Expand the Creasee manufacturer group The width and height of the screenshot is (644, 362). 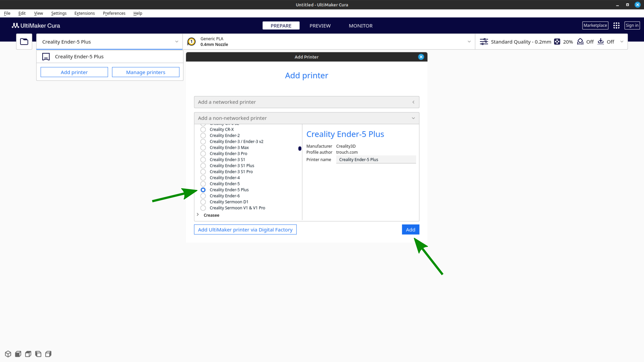(x=197, y=215)
